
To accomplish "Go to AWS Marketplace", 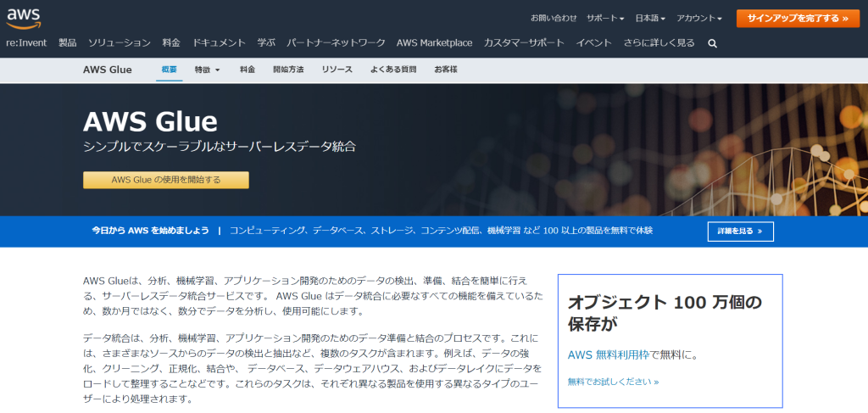I will coord(435,42).
